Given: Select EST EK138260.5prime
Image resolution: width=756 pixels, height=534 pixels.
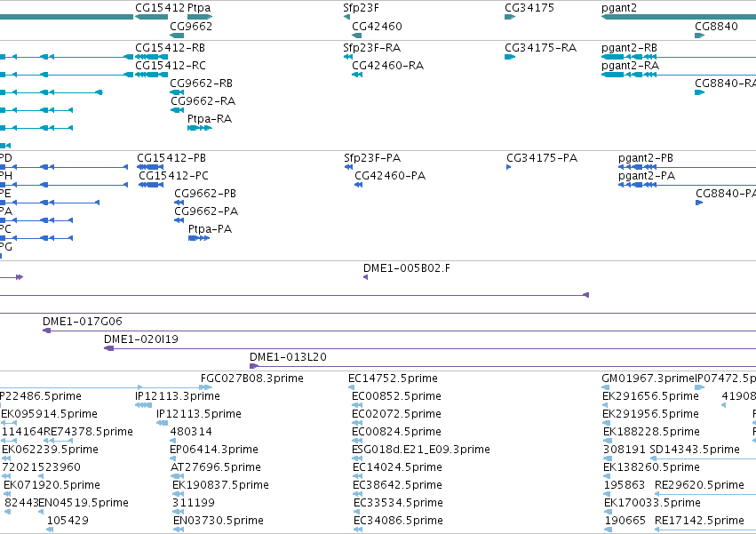Looking at the screenshot, I should tap(651, 467).
